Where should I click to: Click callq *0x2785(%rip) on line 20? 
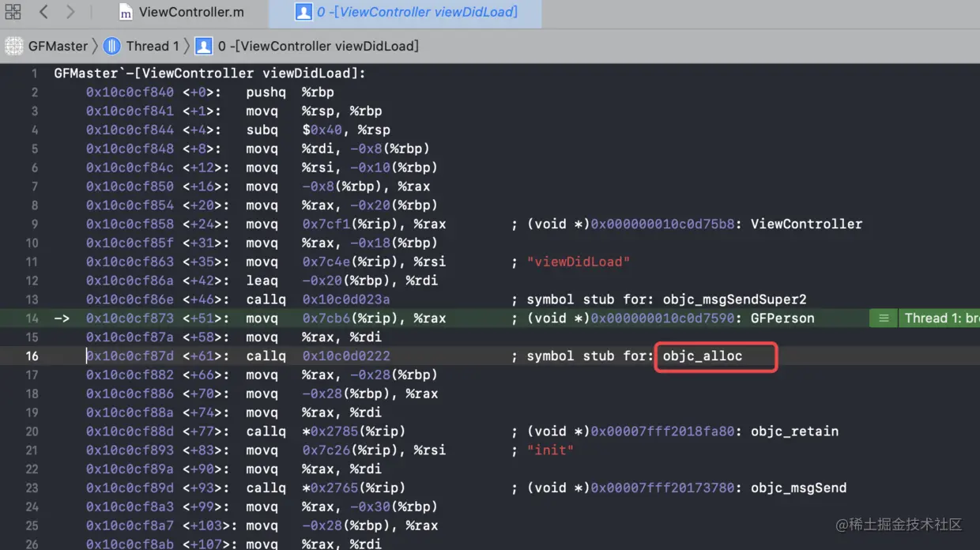pos(326,431)
